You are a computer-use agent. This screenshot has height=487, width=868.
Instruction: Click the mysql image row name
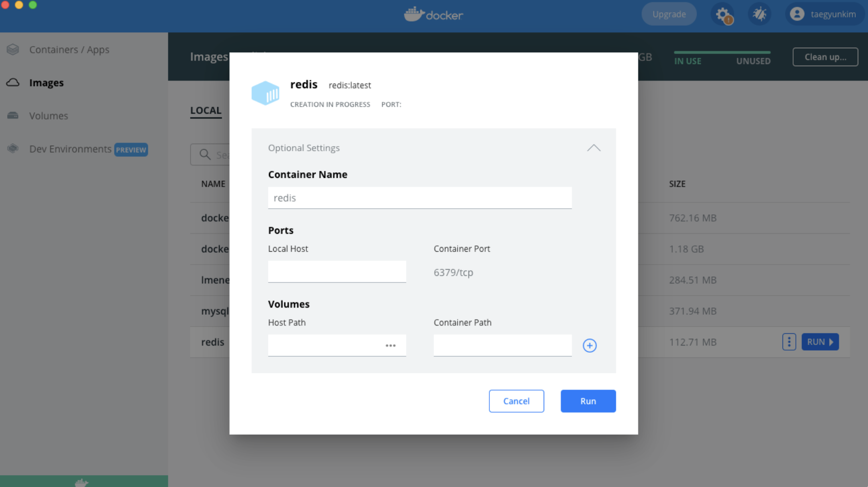[215, 311]
